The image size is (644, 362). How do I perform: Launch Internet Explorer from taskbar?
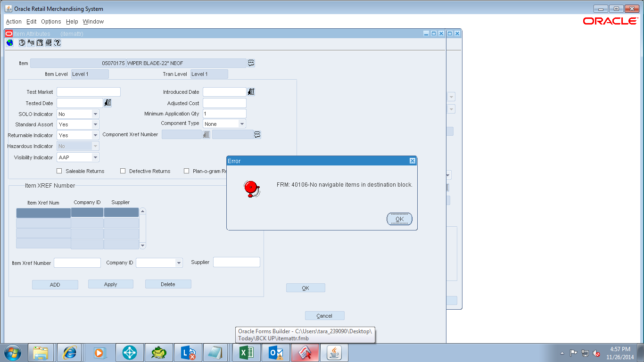pos(70,353)
